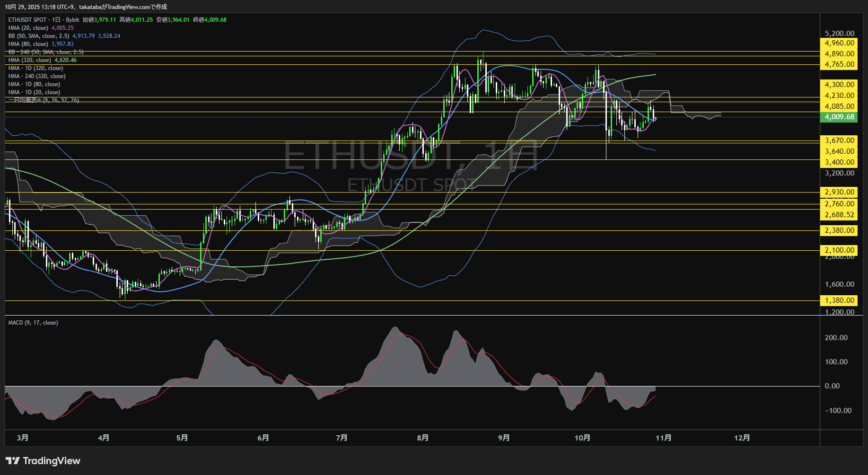This screenshot has height=475, width=868.
Task: Click the HMA・1D (320, close) legend entry
Action: 35,68
